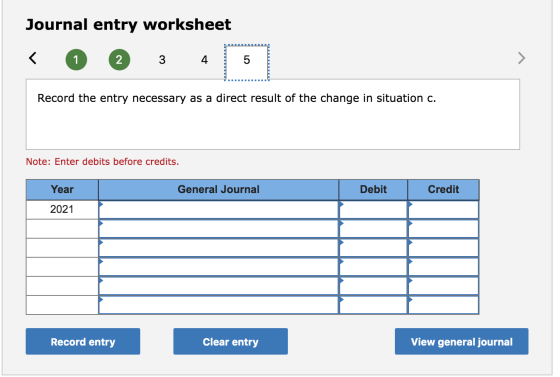560x377 pixels.
Task: Click Credit cell in second row
Action: click(x=443, y=229)
